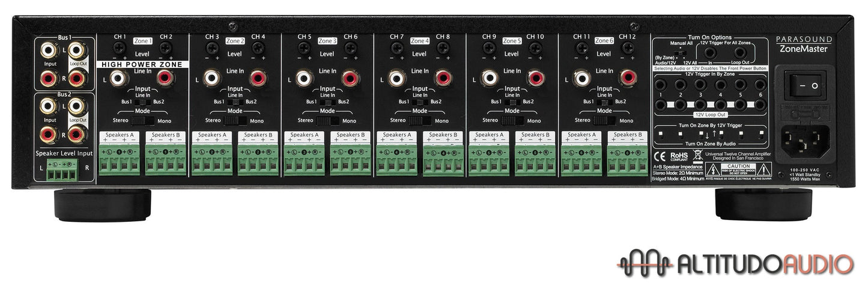Adjust the CH 3 Level trim control

pos(212,49)
